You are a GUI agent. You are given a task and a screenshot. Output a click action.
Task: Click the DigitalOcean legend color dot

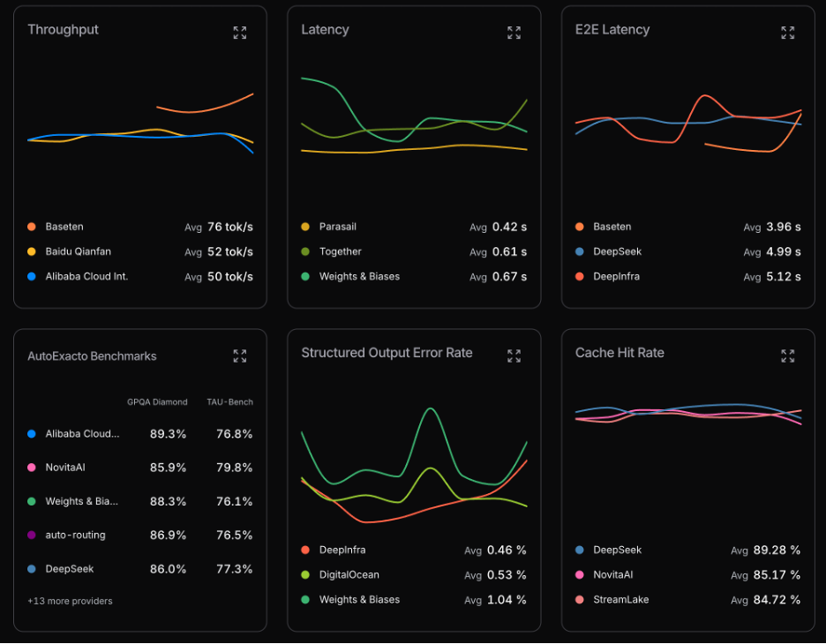(x=305, y=574)
